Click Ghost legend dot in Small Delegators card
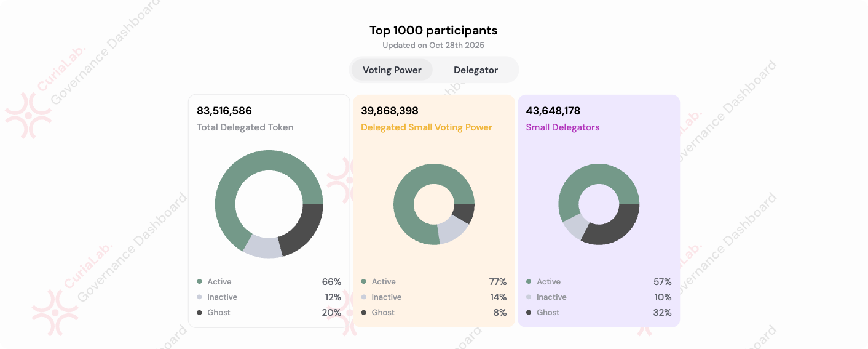Viewport: 868px width, 349px height. click(x=529, y=313)
